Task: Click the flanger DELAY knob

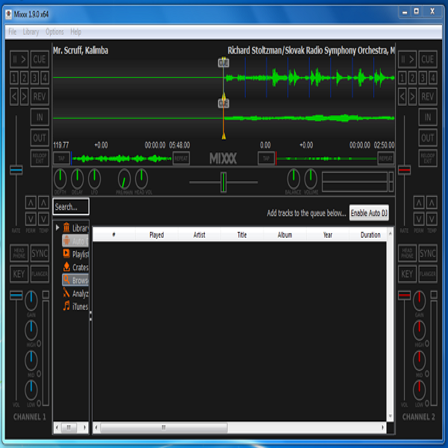Action: pos(77,179)
